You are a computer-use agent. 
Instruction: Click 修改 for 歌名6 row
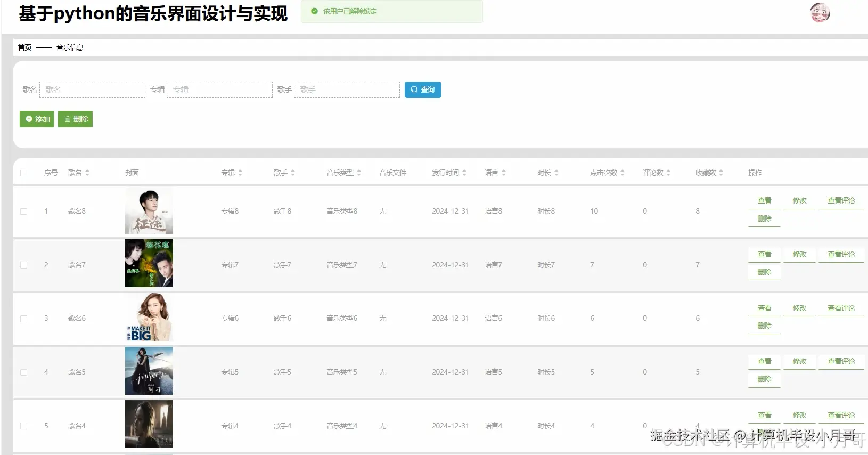[x=799, y=308]
